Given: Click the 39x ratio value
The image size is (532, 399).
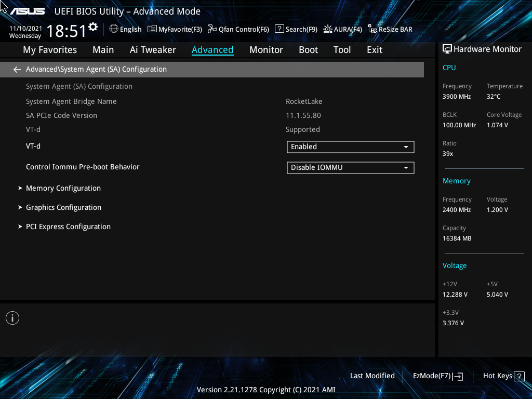Looking at the screenshot, I should click(x=447, y=154).
